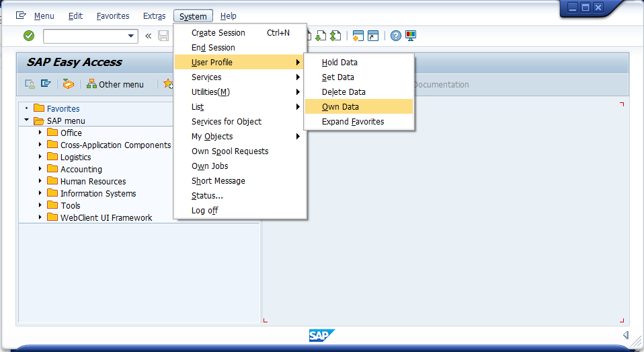Expand the Logistics tree node
This screenshot has width=644, height=352.
[40, 157]
